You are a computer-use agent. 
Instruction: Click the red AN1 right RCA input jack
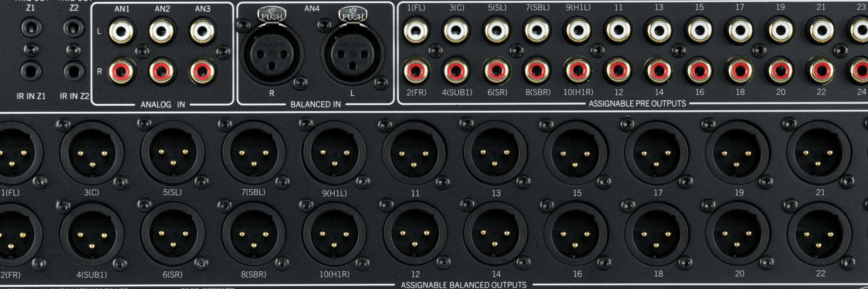tap(122, 71)
